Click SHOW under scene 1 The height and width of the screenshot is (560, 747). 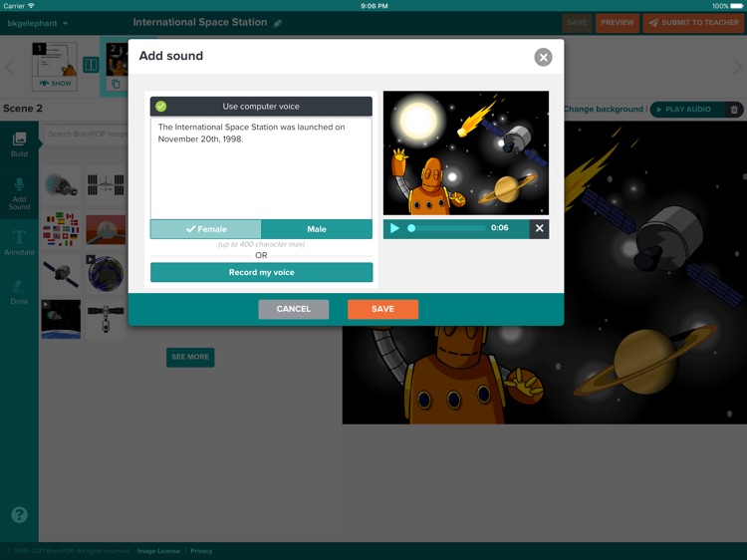55,84
